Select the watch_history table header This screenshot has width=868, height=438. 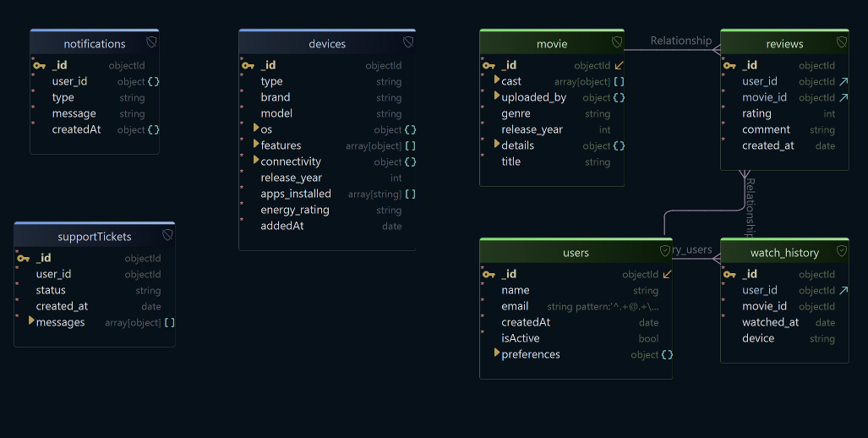tap(784, 251)
